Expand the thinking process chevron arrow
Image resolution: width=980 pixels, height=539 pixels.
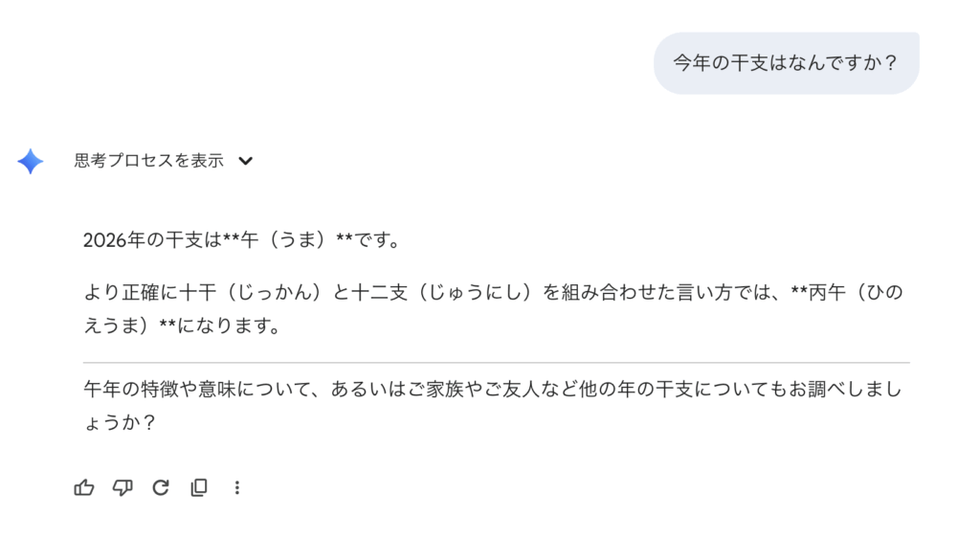pos(246,162)
